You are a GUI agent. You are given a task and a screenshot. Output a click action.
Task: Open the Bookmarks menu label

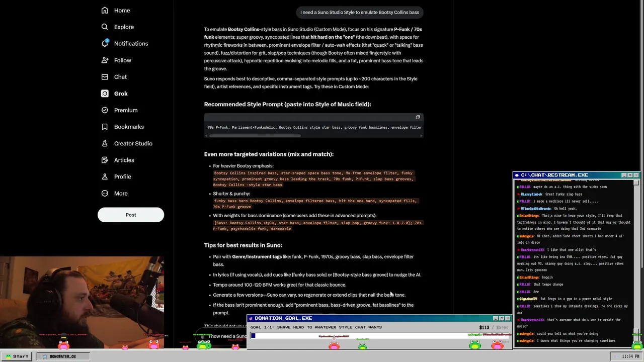click(129, 126)
